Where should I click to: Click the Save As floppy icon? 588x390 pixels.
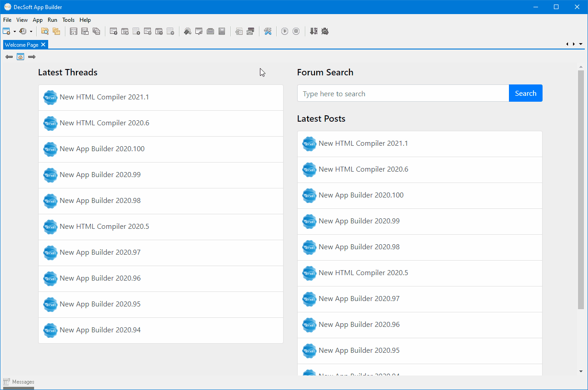click(85, 31)
